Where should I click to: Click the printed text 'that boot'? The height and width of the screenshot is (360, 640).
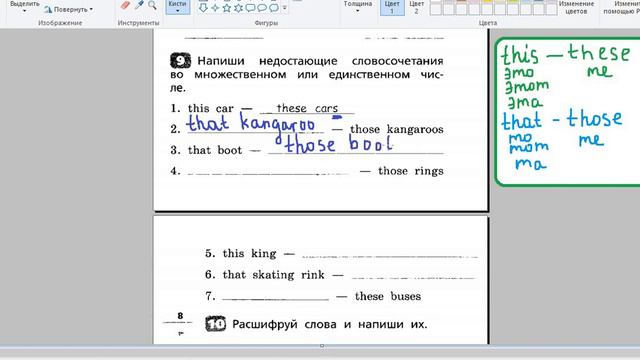215,150
